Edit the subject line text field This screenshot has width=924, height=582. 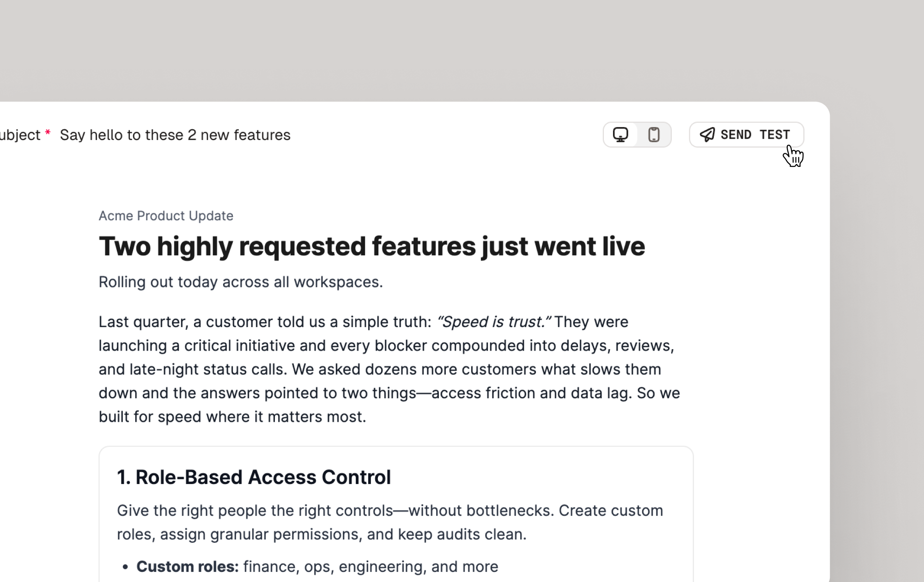tap(175, 135)
